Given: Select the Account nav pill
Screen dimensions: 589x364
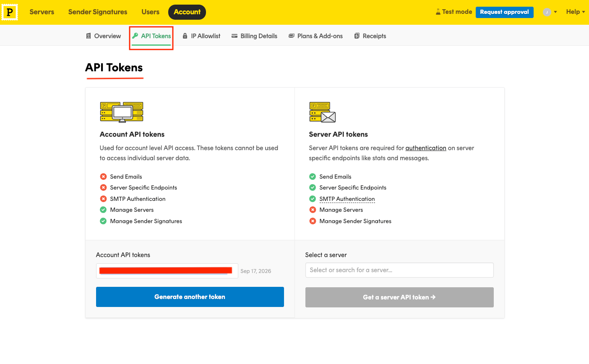Looking at the screenshot, I should [187, 12].
